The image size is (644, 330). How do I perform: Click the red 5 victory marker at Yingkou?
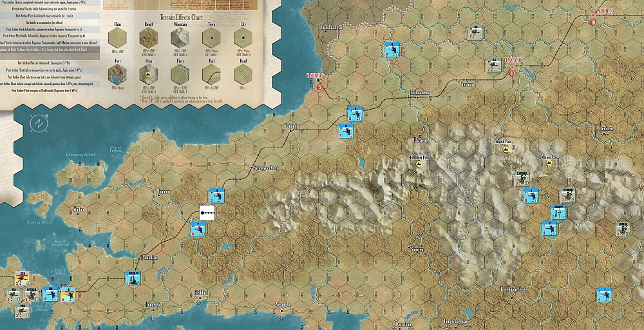(x=319, y=86)
